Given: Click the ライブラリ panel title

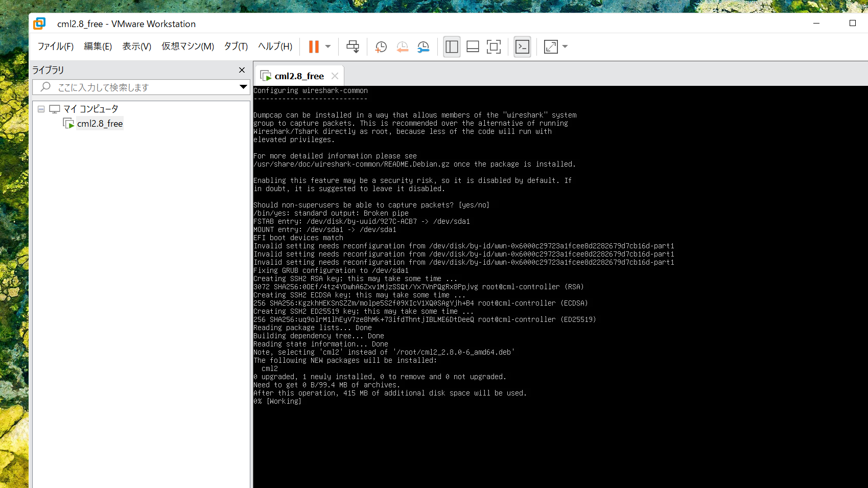Looking at the screenshot, I should pos(48,70).
